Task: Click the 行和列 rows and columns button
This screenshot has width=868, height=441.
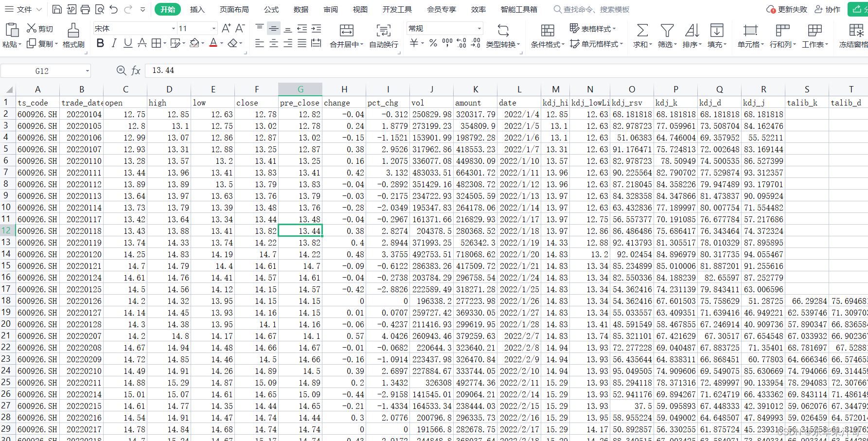Action: click(x=783, y=35)
